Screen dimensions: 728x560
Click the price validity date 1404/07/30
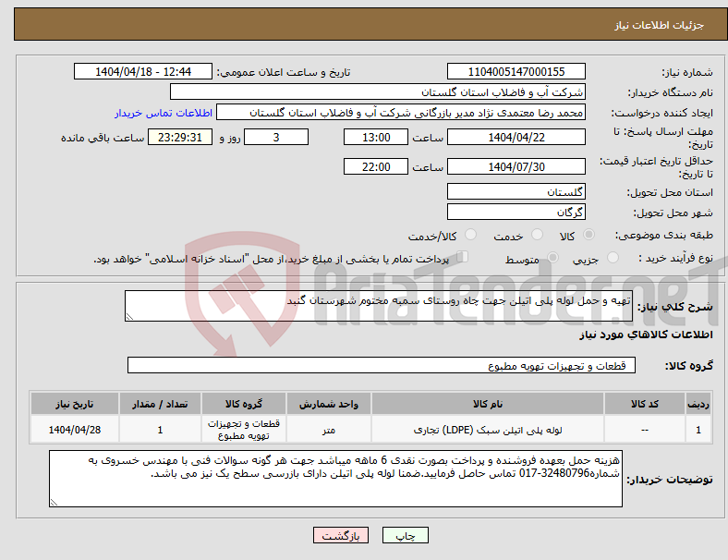click(x=516, y=166)
